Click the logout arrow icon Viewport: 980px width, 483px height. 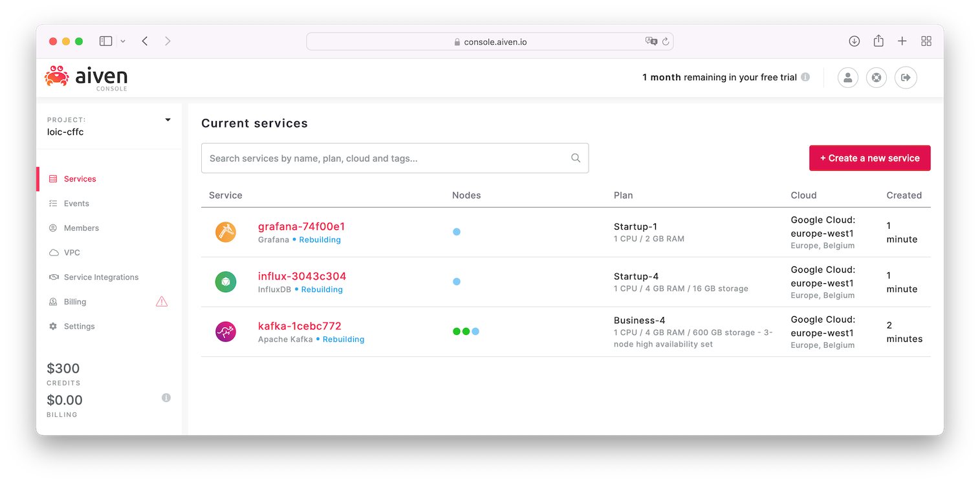906,78
